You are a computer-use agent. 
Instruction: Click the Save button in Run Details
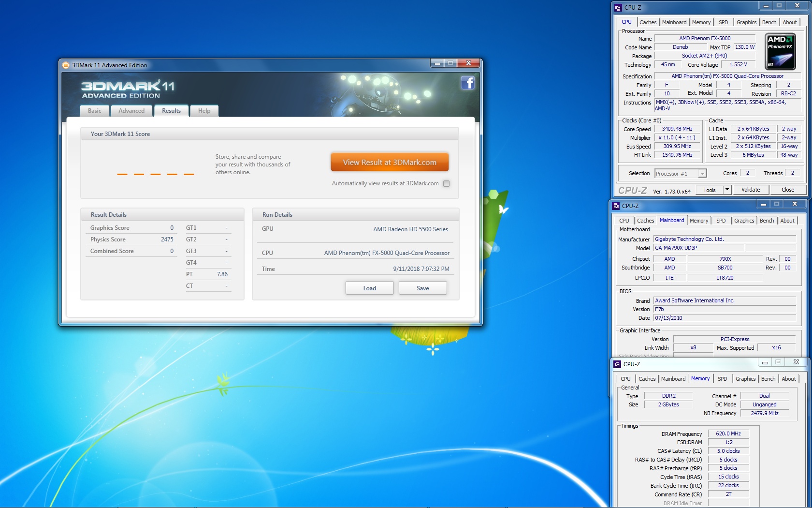[423, 288]
